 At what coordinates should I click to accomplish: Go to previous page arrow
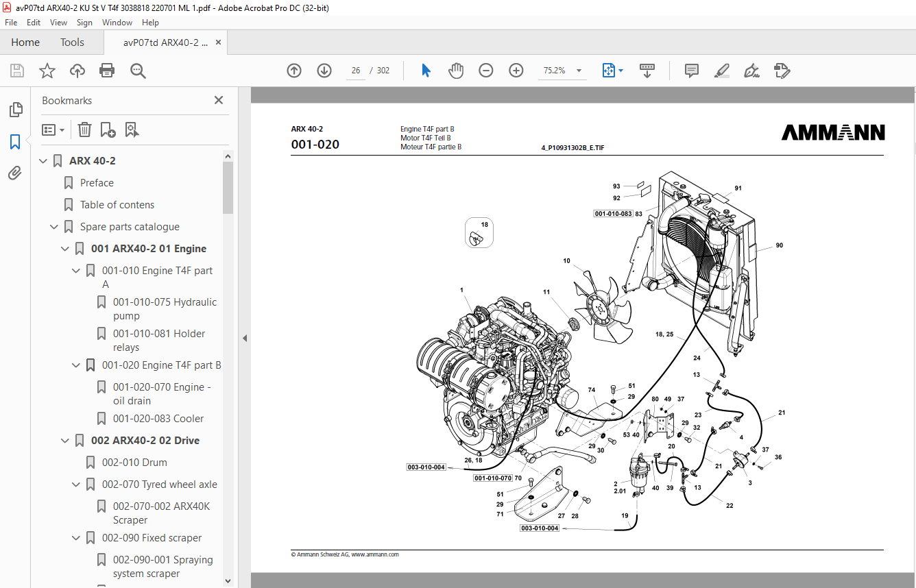(294, 71)
